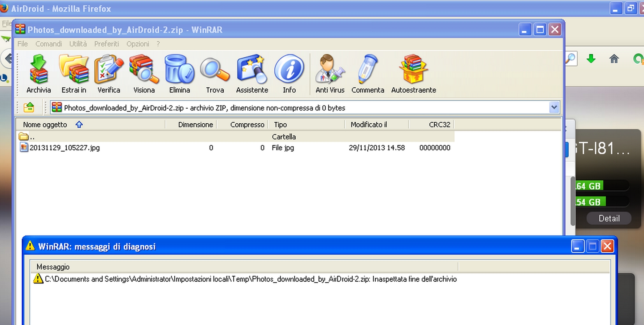
Task: Open the File menu in WinRAR
Action: (x=22, y=44)
